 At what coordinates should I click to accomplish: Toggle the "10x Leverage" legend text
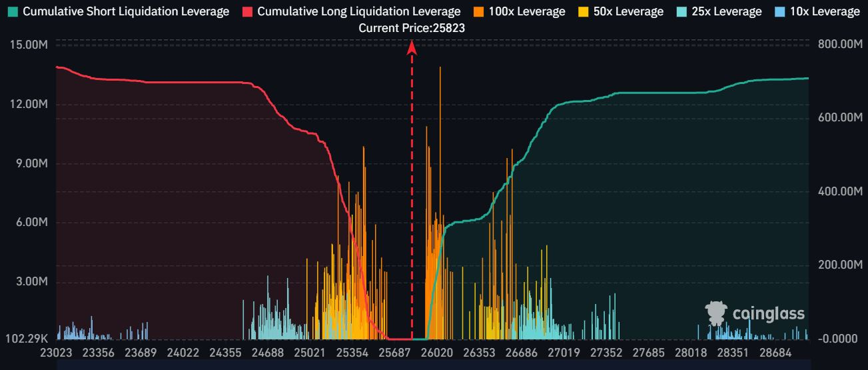pos(825,11)
